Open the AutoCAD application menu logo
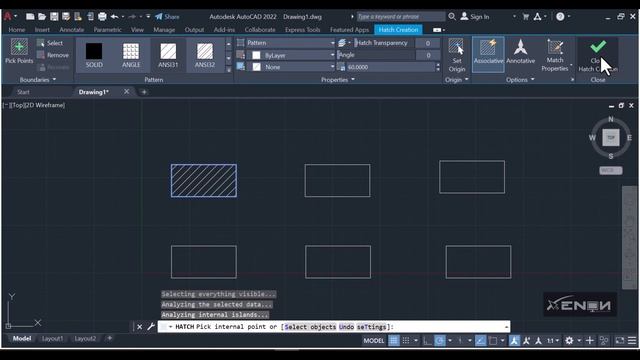The image size is (640, 360). click(8, 16)
